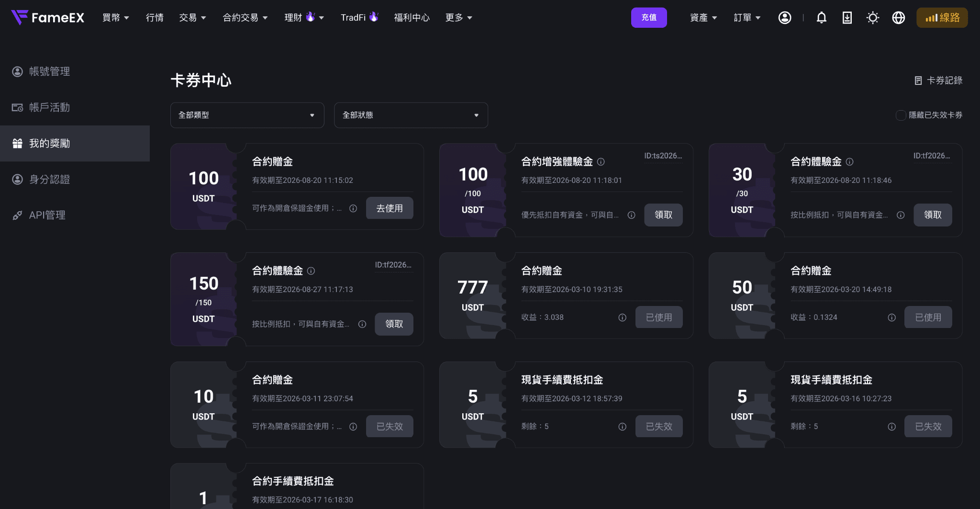
Task: Show info for 優先抵扣自有資金 description
Action: (632, 215)
